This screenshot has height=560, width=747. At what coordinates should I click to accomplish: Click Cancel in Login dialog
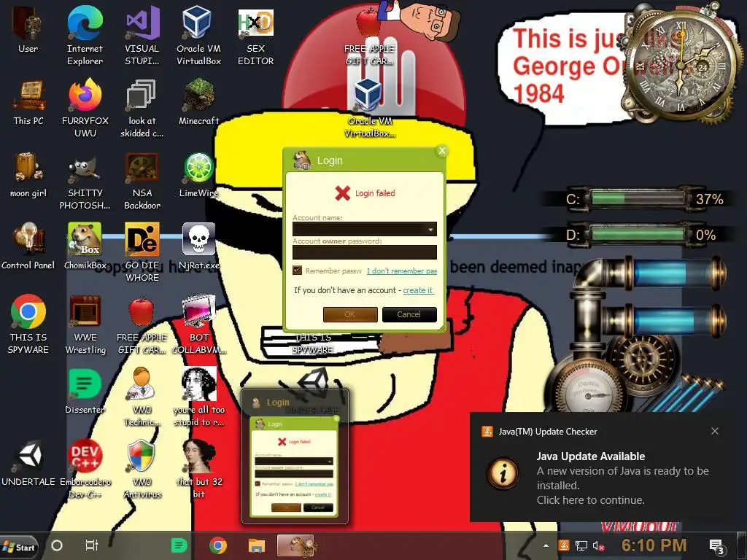[409, 314]
